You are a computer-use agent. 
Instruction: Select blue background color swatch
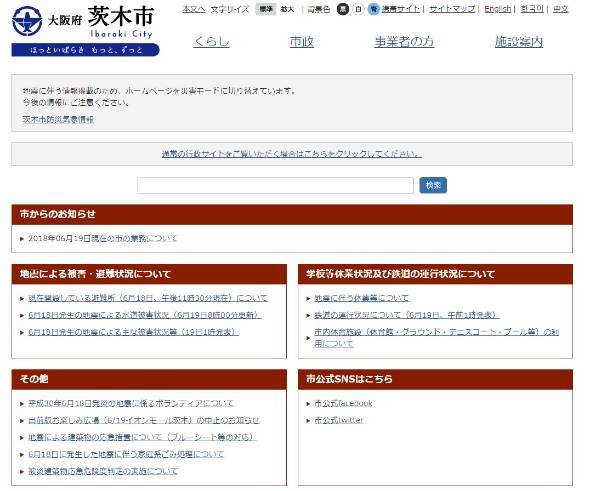(x=373, y=9)
